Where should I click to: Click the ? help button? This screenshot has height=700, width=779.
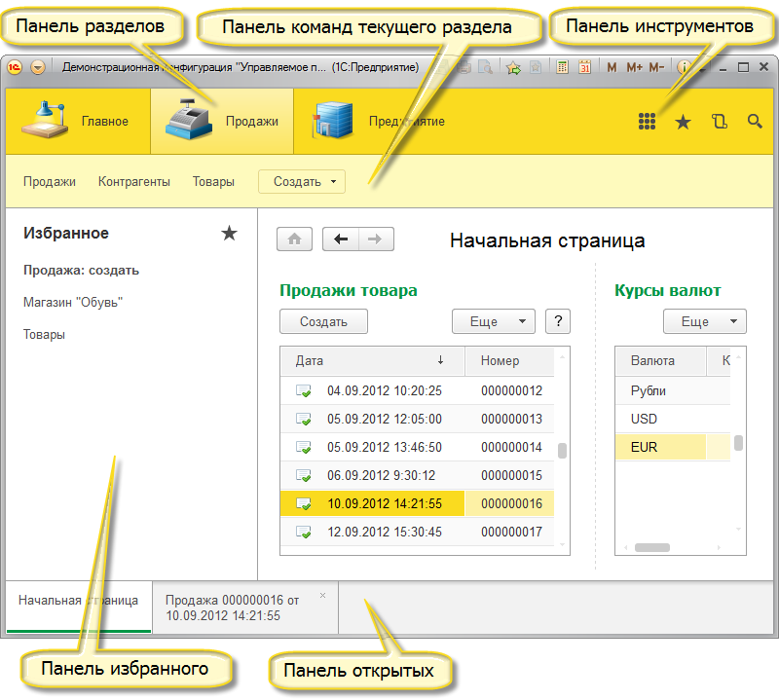pos(557,321)
